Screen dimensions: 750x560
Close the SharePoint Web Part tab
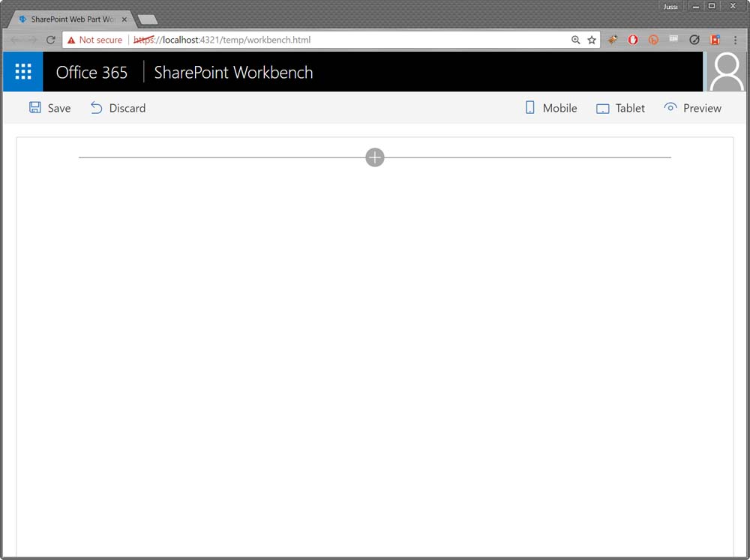(x=124, y=19)
